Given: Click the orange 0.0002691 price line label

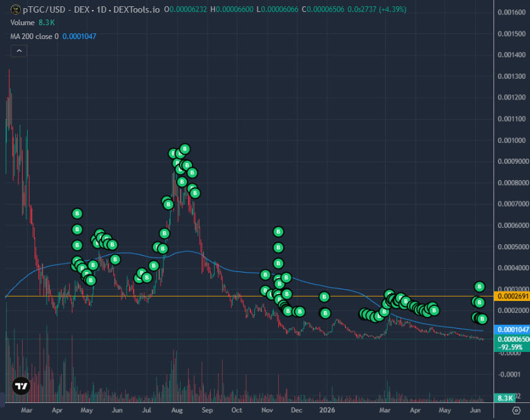Looking at the screenshot, I should pos(512,296).
